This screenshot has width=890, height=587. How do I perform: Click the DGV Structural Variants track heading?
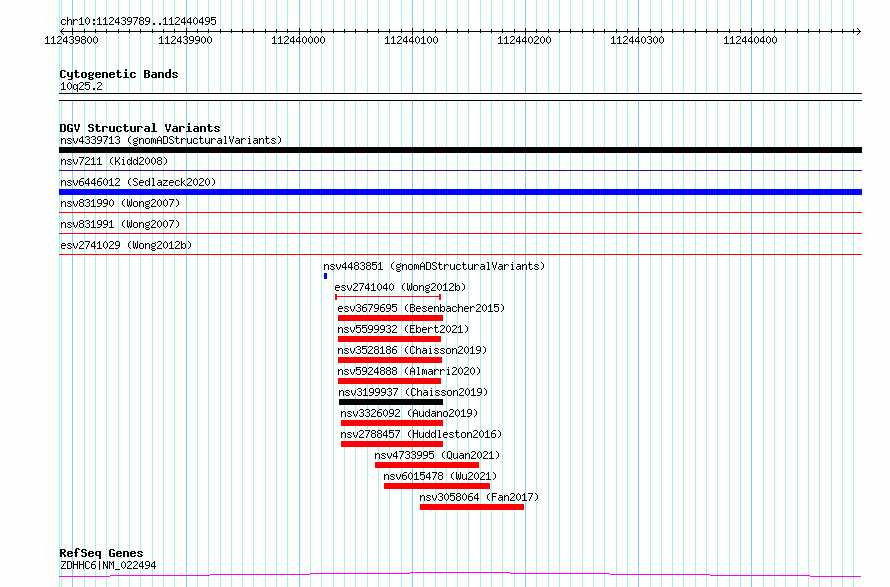(x=140, y=128)
